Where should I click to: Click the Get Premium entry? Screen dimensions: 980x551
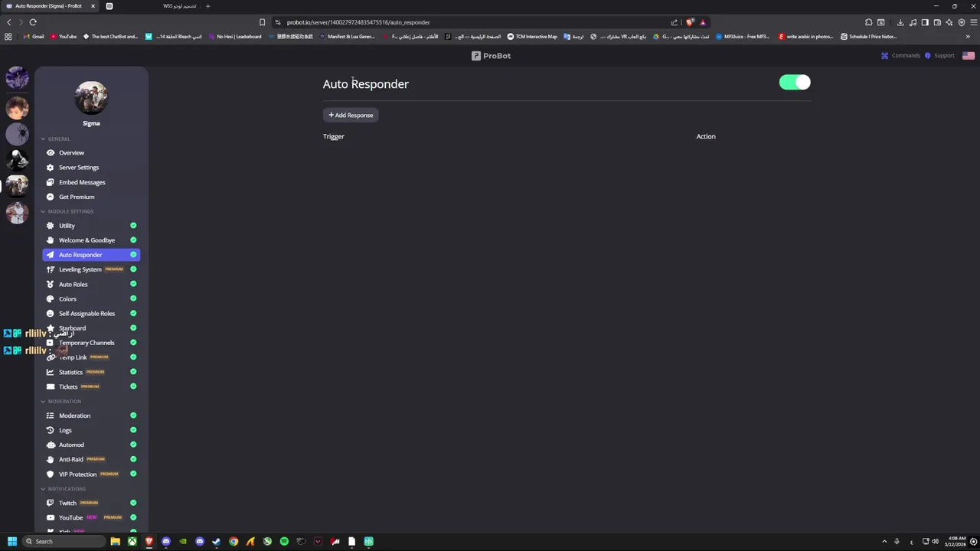pyautogui.click(x=77, y=197)
